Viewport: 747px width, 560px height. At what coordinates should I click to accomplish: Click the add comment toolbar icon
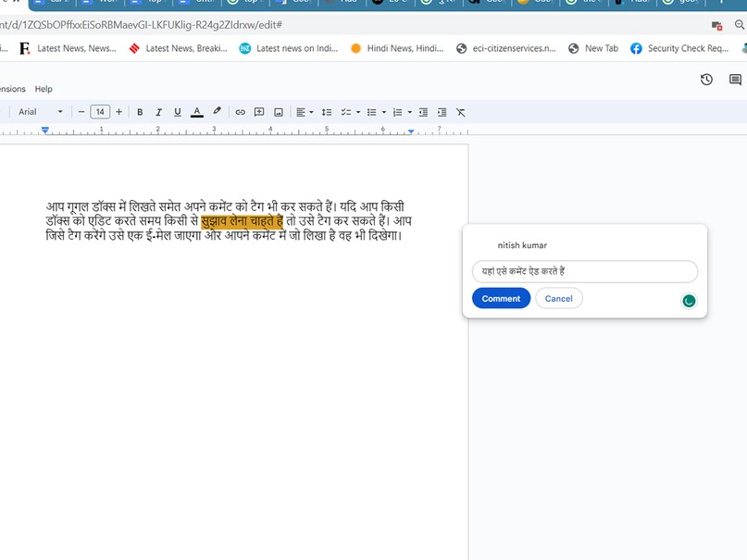[259, 112]
